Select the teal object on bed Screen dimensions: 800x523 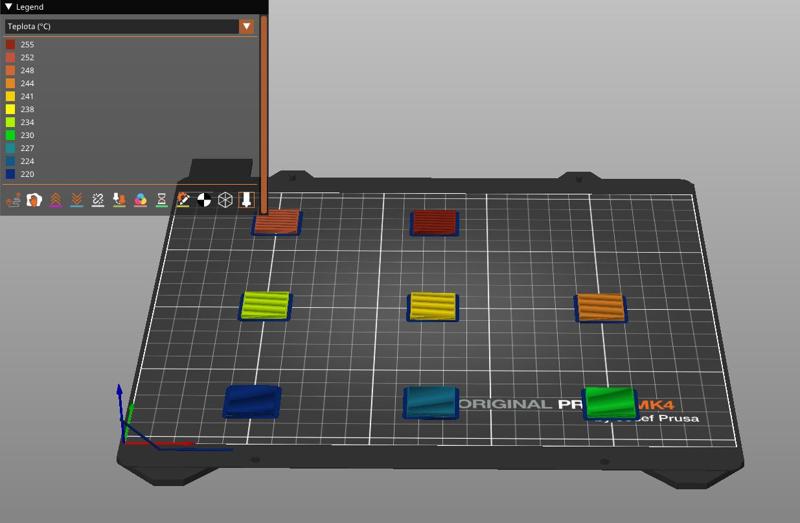click(431, 403)
